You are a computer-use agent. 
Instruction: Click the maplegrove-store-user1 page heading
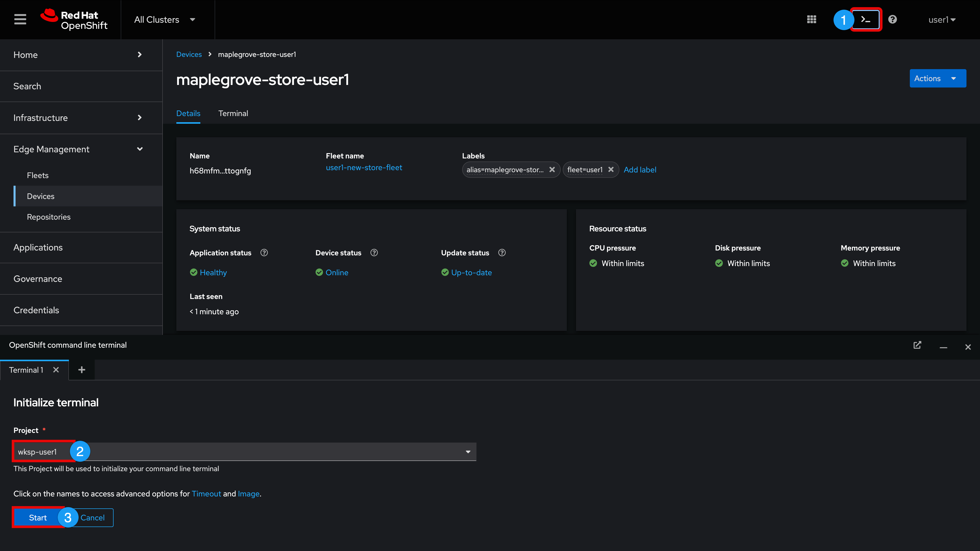(x=263, y=80)
